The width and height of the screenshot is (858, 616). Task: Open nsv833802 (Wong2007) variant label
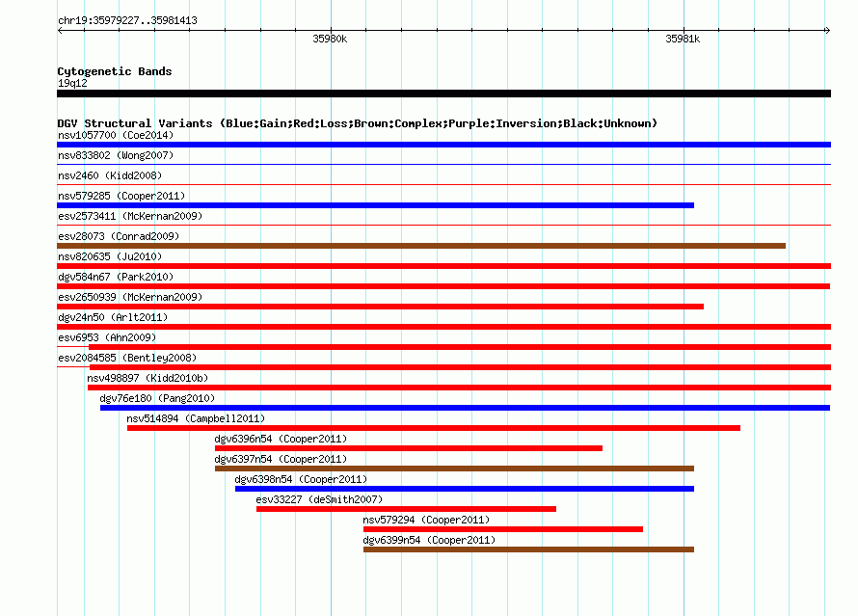(116, 155)
